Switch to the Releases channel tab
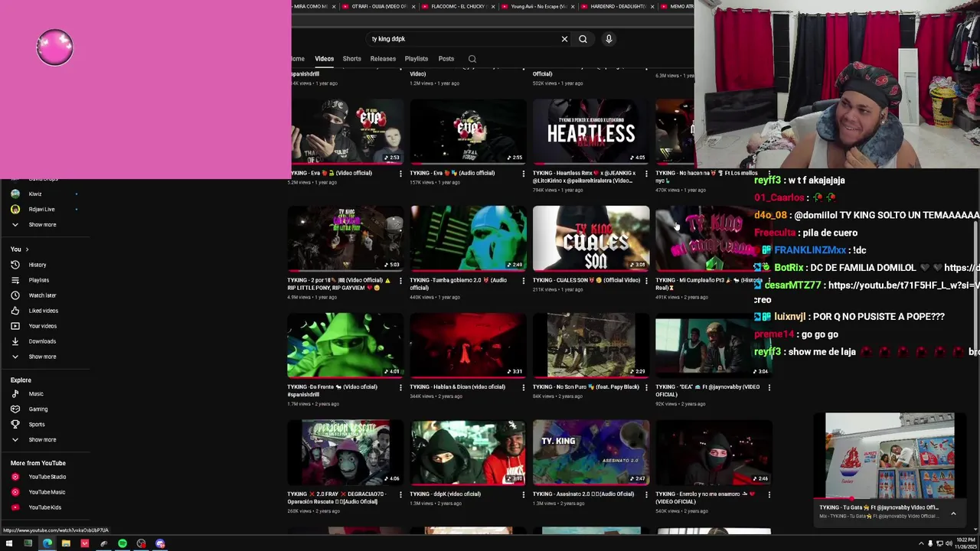Image resolution: width=980 pixels, height=551 pixels. [383, 59]
